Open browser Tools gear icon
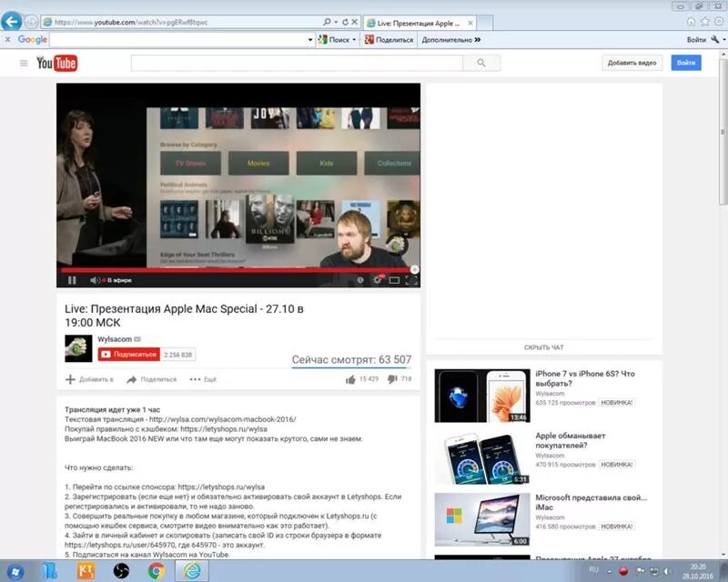The width and height of the screenshot is (728, 582). point(719,21)
